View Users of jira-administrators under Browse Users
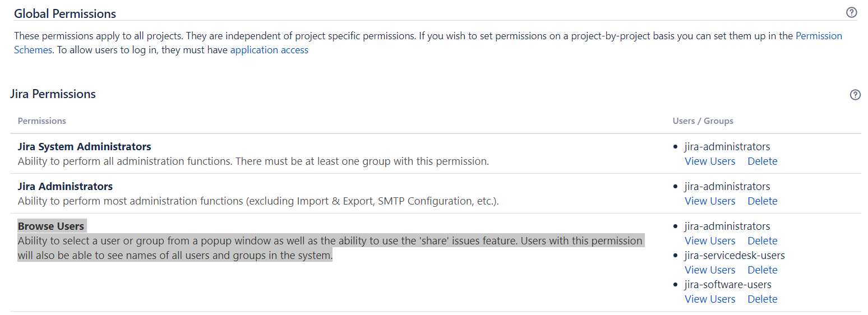Viewport: 868px width, 315px height. coord(710,241)
